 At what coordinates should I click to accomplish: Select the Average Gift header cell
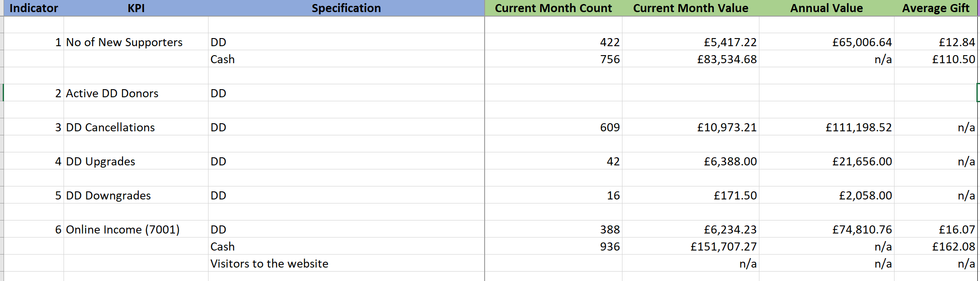[x=936, y=8]
